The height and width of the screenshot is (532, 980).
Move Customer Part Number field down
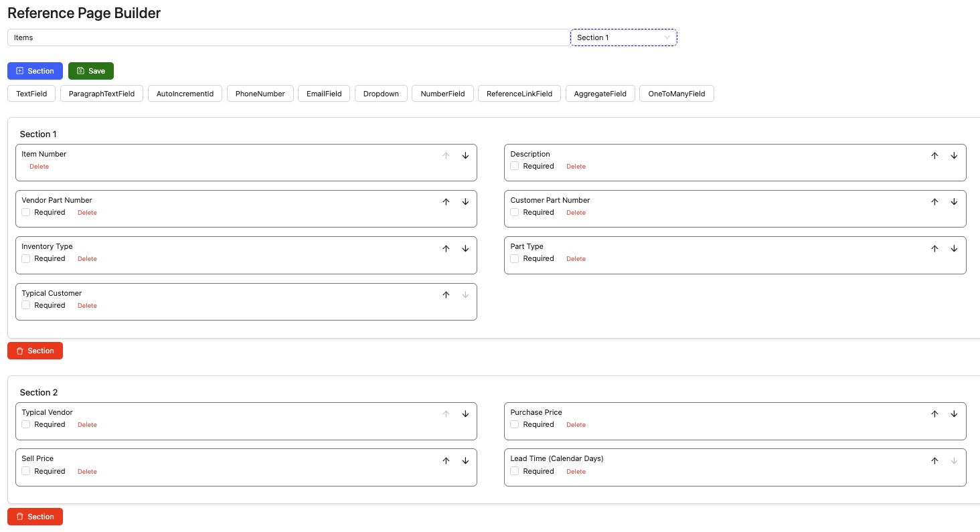(x=954, y=202)
